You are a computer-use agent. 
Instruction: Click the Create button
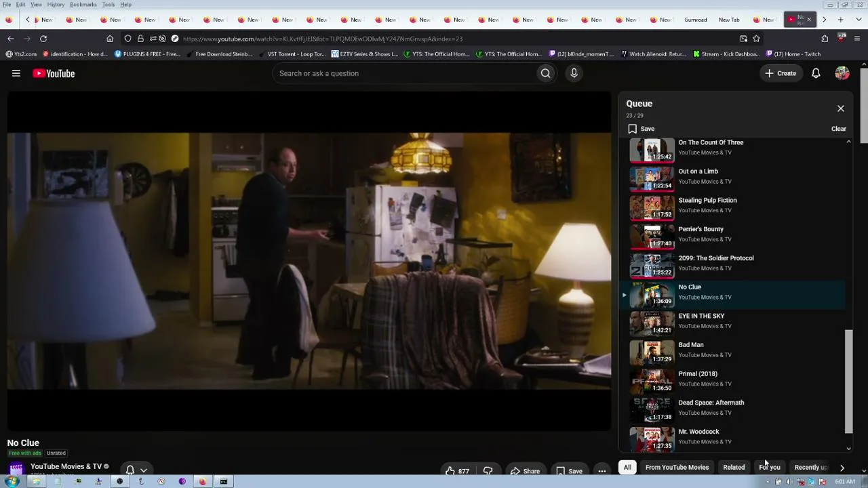click(781, 73)
